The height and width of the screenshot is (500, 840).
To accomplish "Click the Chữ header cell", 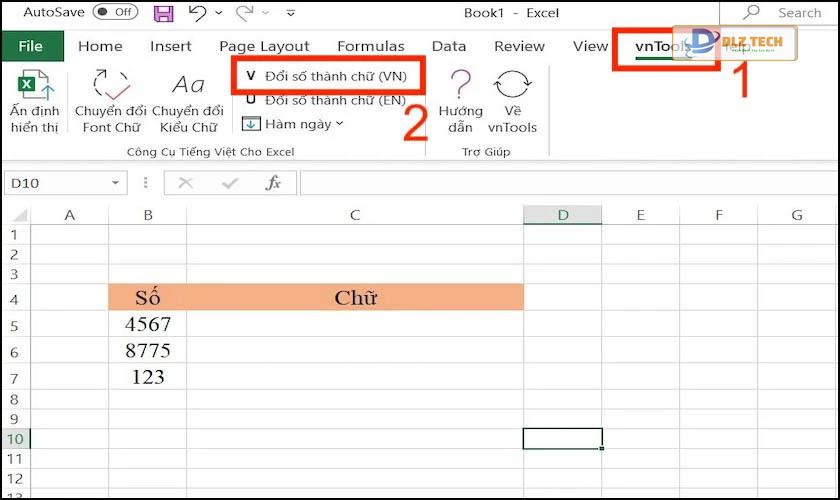I will [x=355, y=297].
